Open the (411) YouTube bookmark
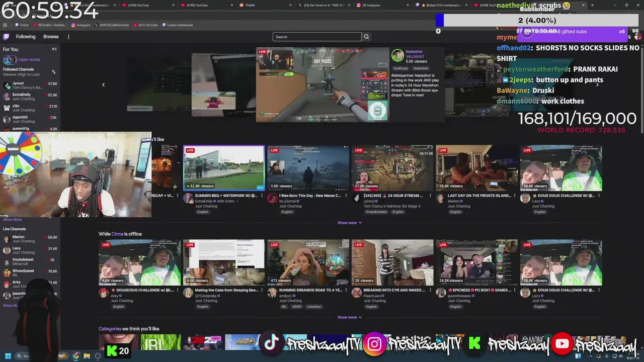644x362 pixels. 145,25
